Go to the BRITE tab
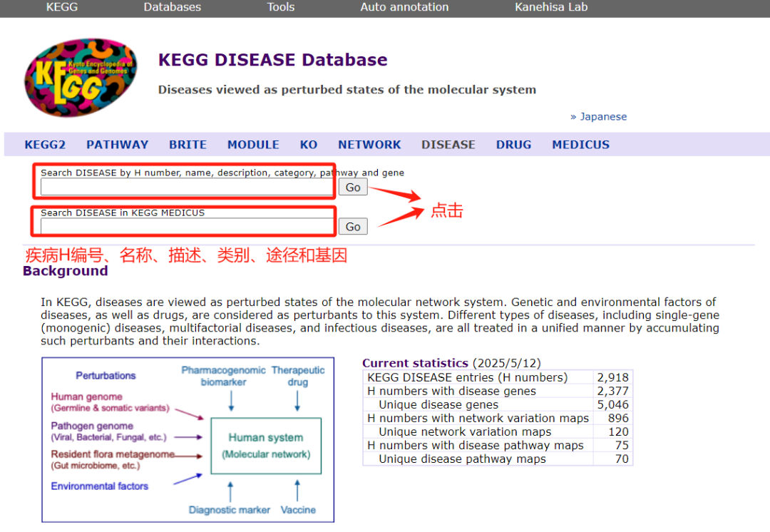This screenshot has height=532, width=770. 188,145
